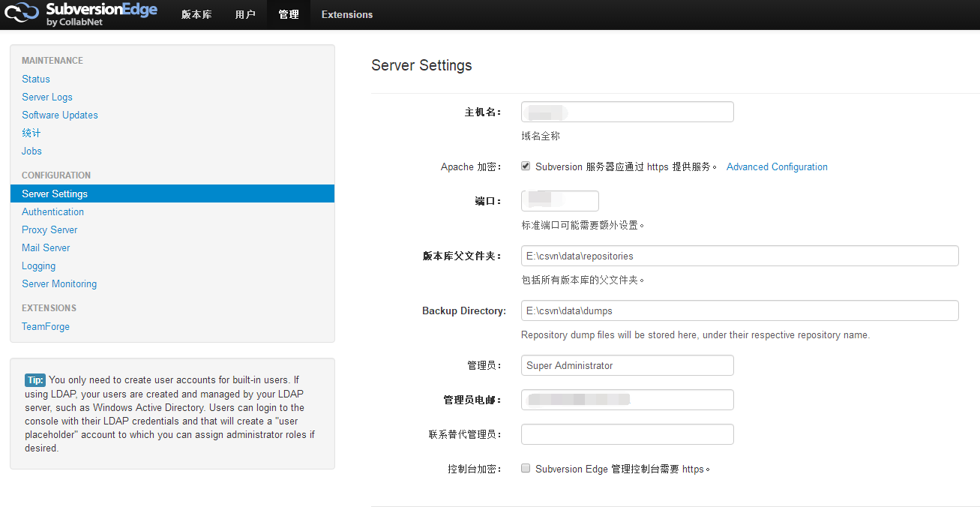Viewport: 980px width, 507px height.
Task: Click the 域名全称 hint text
Action: [541, 136]
